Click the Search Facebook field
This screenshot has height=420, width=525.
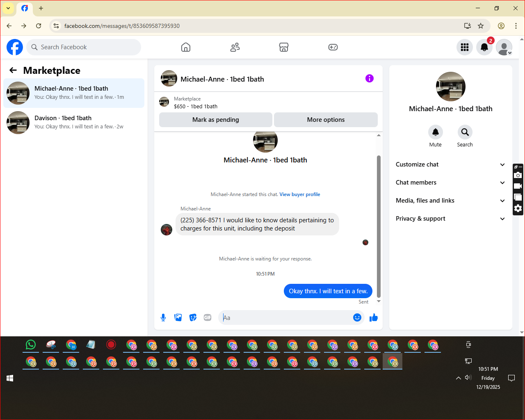84,47
